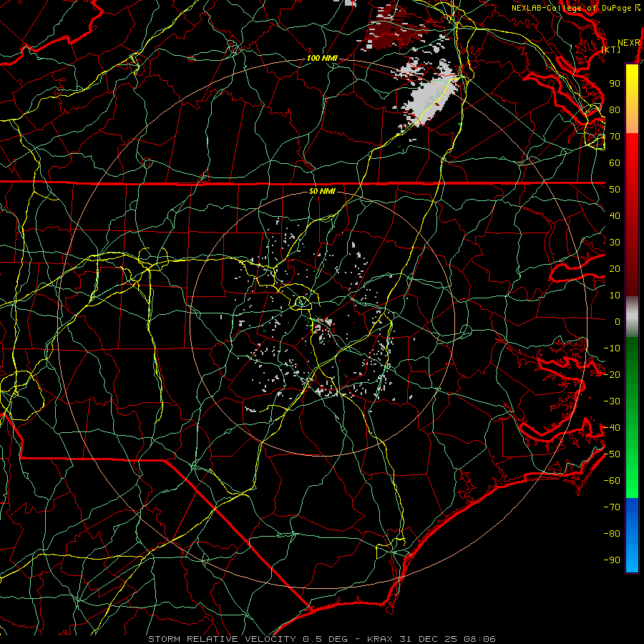Click the positive 60 scale value

coord(615,163)
